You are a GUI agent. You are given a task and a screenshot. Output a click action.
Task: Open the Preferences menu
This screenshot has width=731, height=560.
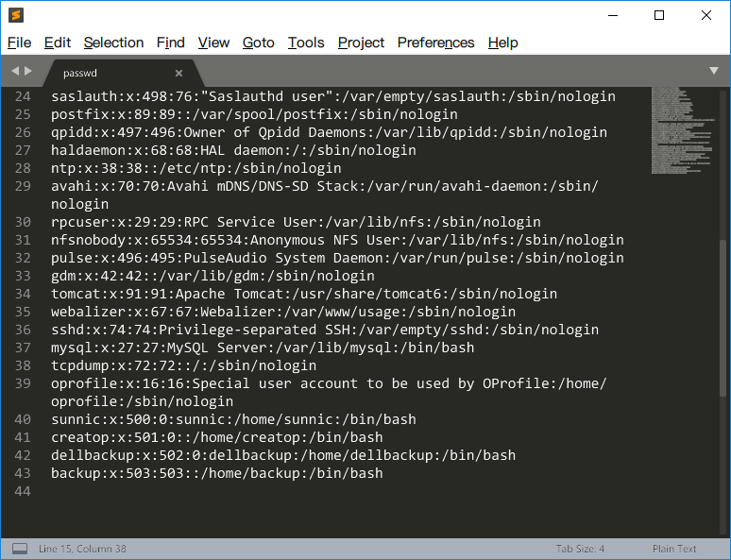point(436,42)
